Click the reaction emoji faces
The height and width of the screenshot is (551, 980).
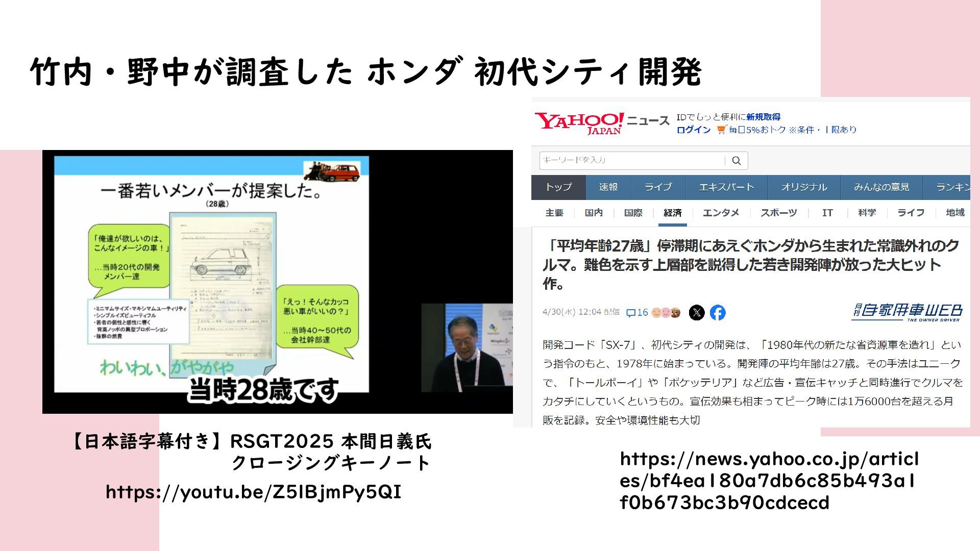pyautogui.click(x=666, y=312)
